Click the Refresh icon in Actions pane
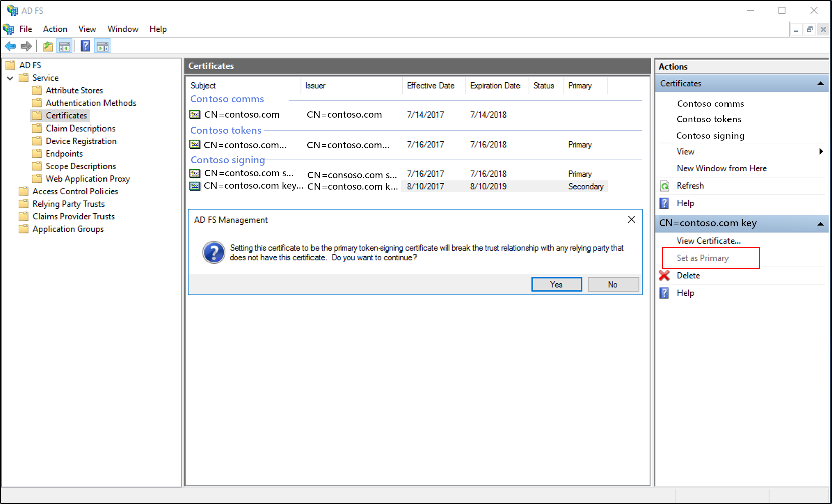Viewport: 832px width, 504px height. [665, 186]
